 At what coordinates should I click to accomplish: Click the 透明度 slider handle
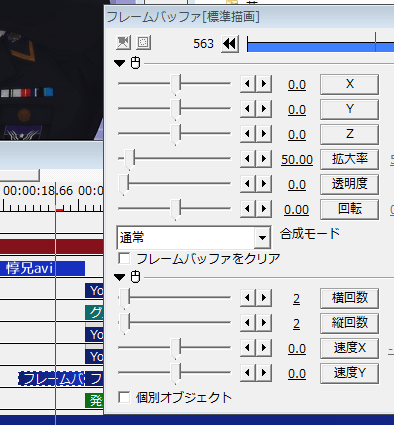(x=124, y=185)
